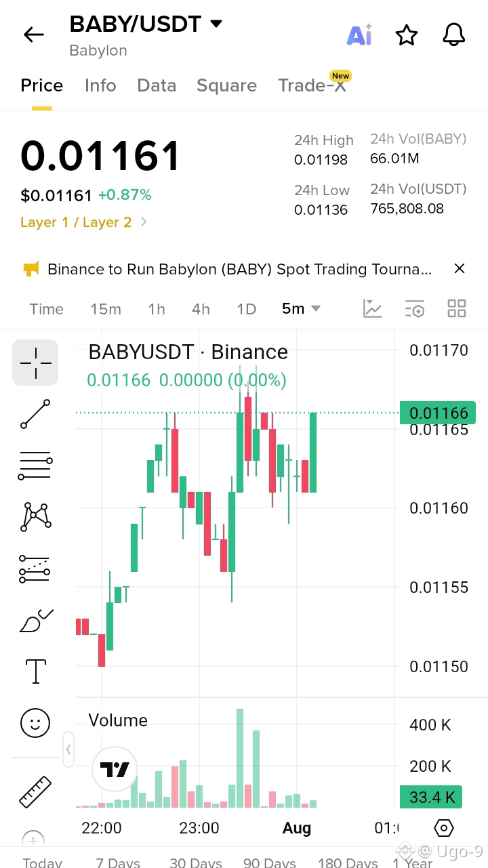The image size is (488, 868).
Task: Dismiss the announcement banner with the X
Action: [460, 269]
